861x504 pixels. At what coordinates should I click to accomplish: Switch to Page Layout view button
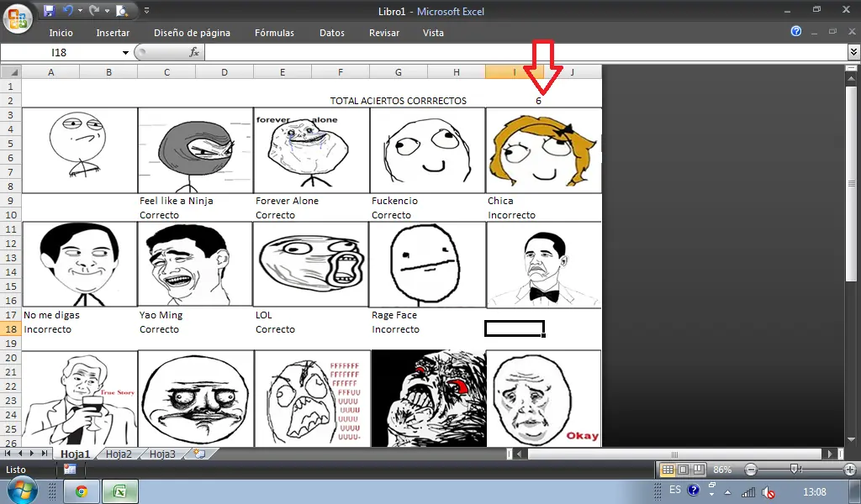(683, 470)
